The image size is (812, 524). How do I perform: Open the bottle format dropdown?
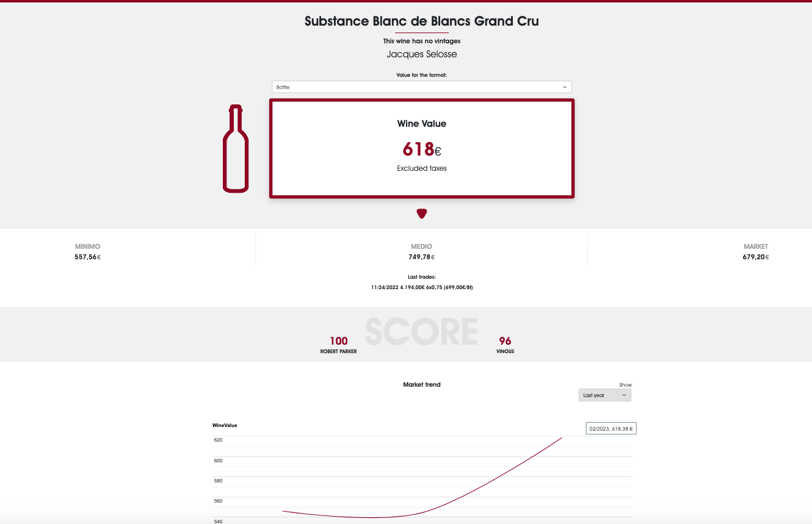coord(421,87)
